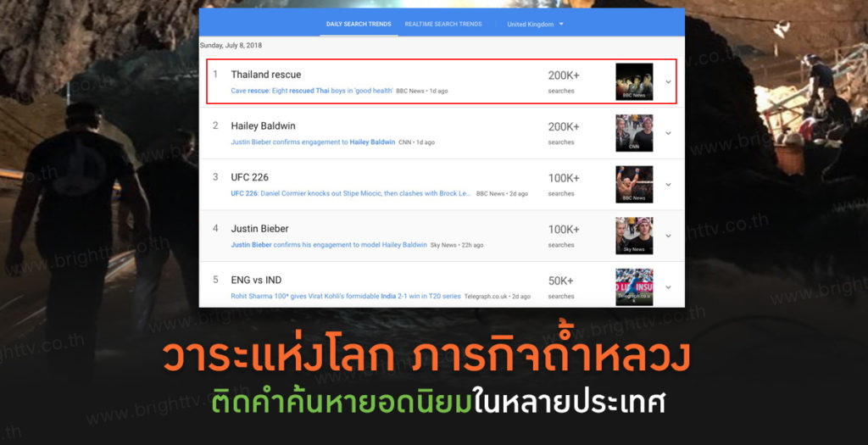Open article about eight rescued Thai boys
868x445 pixels.
point(312,91)
